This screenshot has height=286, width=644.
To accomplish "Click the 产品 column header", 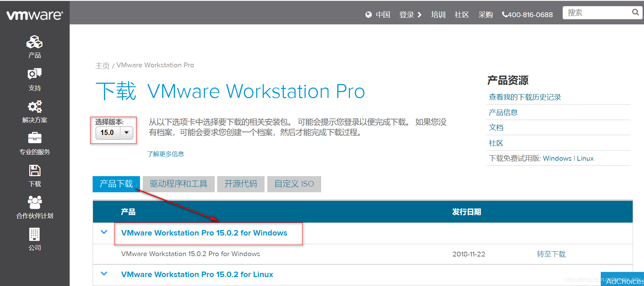I will pyautogui.click(x=128, y=212).
